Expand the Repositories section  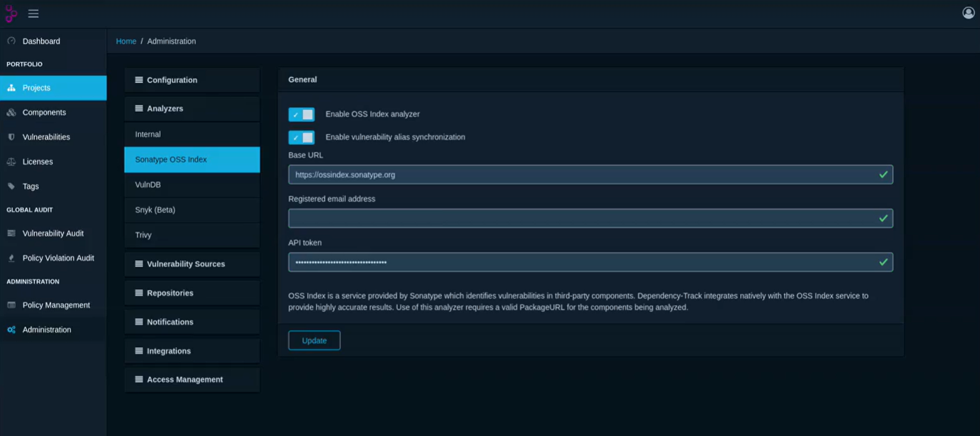click(192, 293)
